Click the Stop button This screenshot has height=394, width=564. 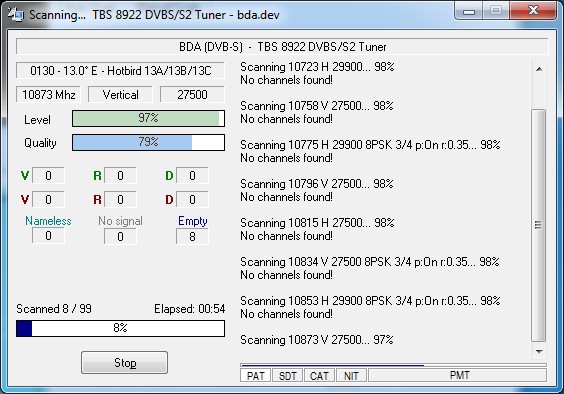(124, 362)
